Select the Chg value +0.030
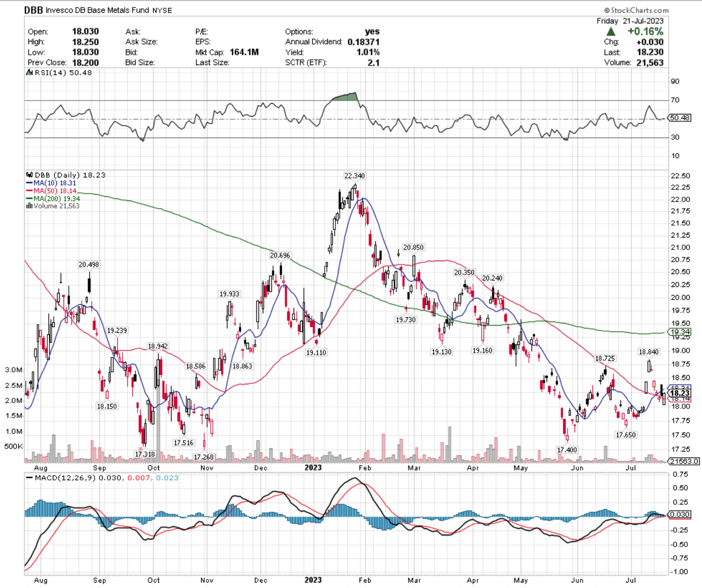Viewport: 702px width, 588px height. click(650, 42)
